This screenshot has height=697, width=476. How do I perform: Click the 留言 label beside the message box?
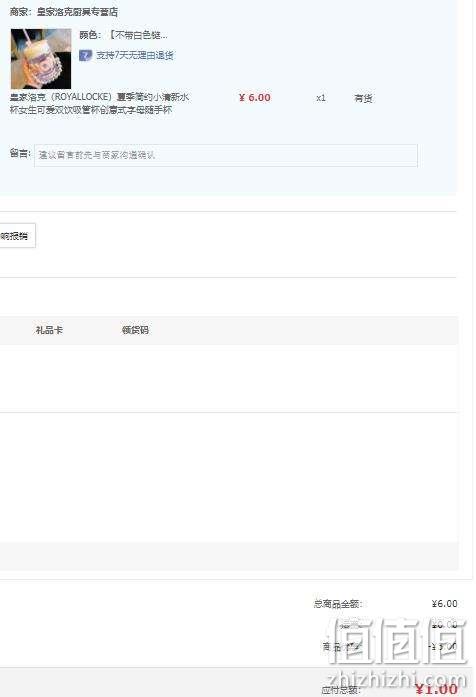point(20,154)
